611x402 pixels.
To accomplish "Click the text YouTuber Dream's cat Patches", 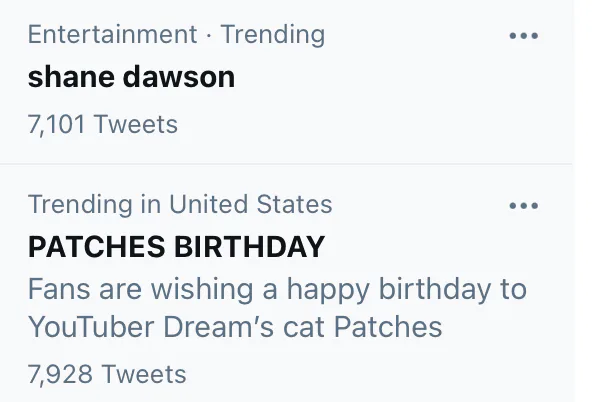I will [235, 327].
